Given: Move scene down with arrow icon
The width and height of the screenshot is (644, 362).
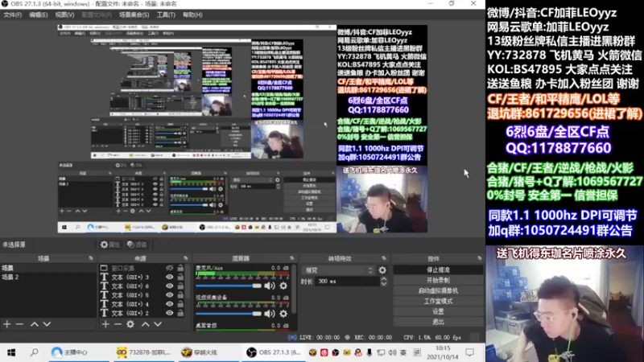Looking at the screenshot, I should tap(47, 324).
